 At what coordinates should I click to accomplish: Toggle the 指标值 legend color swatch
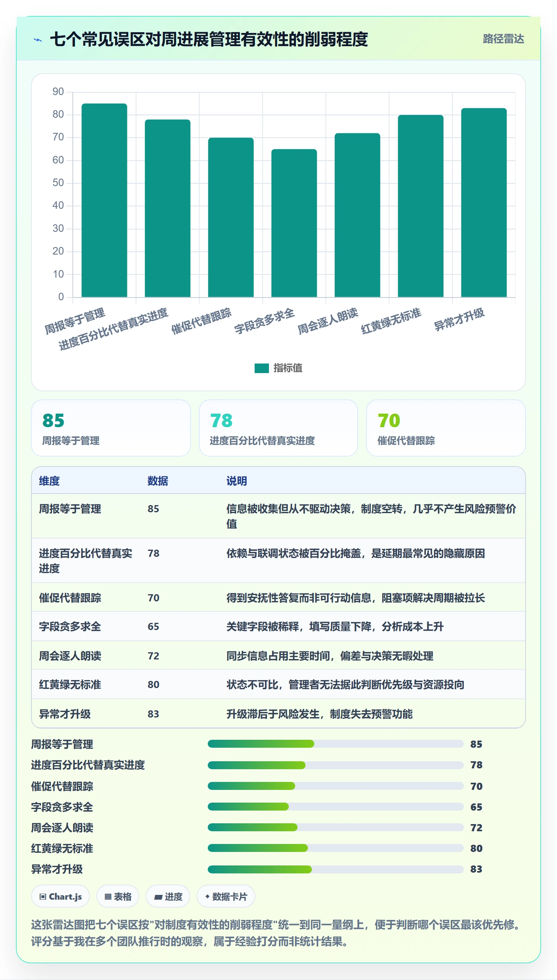pos(262,368)
